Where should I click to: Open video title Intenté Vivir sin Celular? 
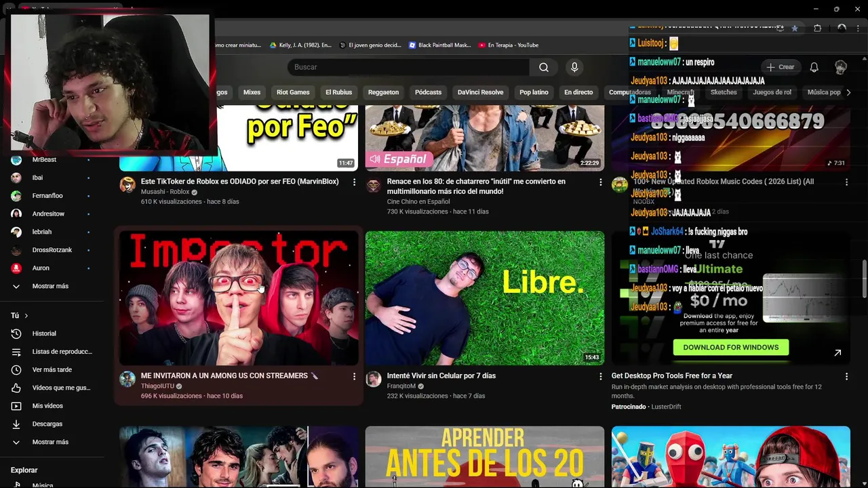point(441,375)
